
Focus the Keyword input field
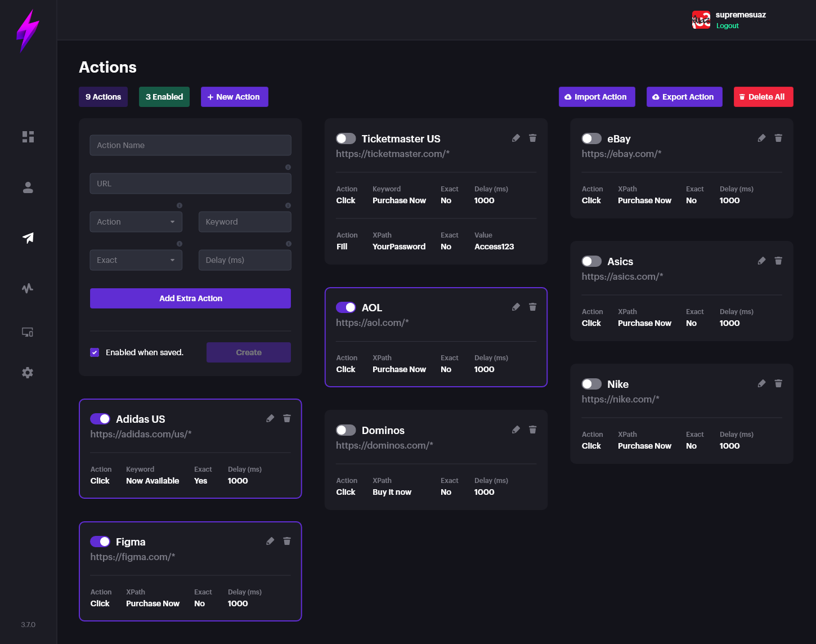245,222
